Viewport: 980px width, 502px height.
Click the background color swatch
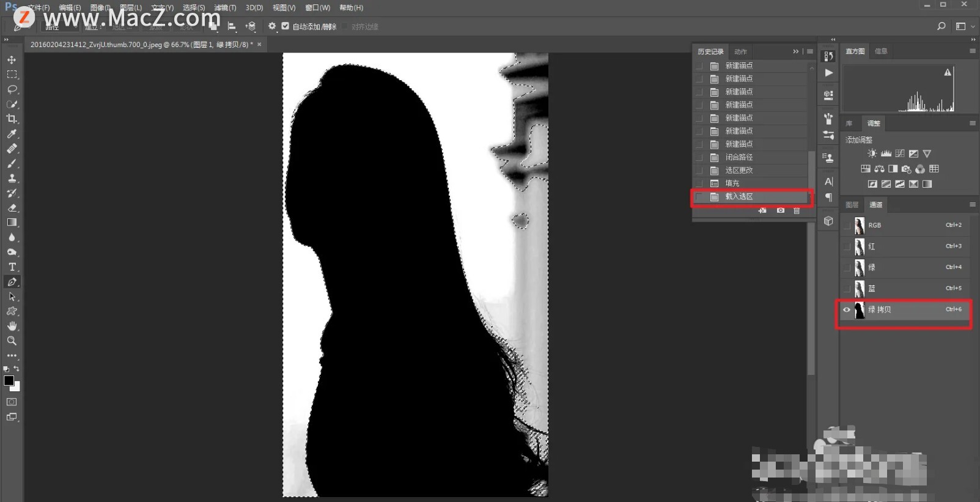coord(17,387)
